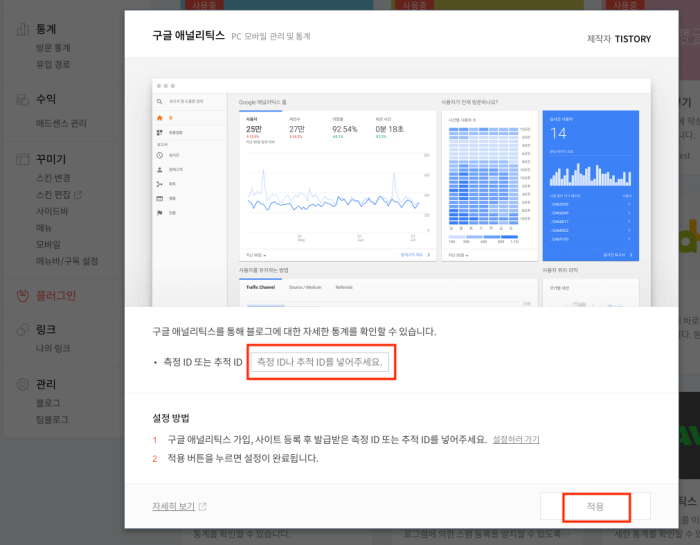The height and width of the screenshot is (545, 700).
Task: Click the 관리 heading in sidebar
Action: click(46, 384)
